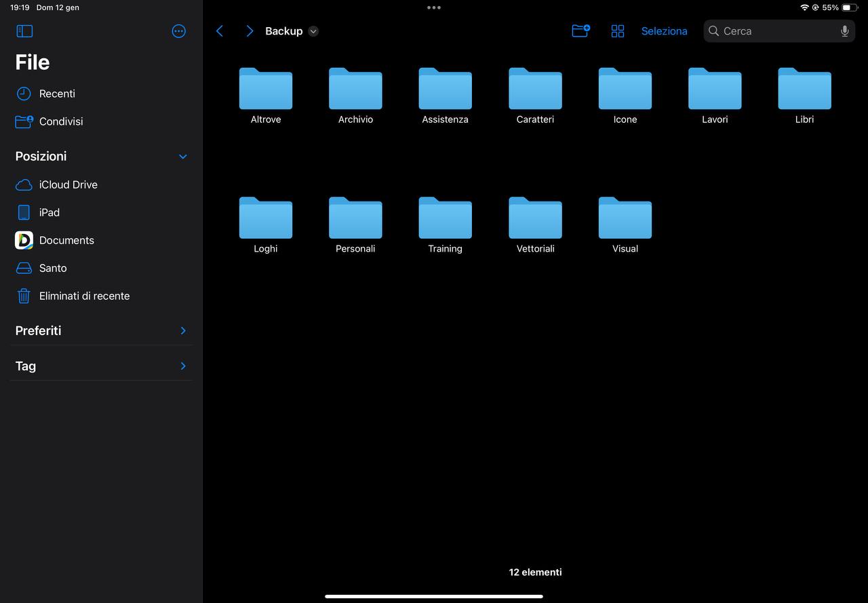Open Eliminati di recente trash
This screenshot has width=868, height=603.
tap(84, 296)
